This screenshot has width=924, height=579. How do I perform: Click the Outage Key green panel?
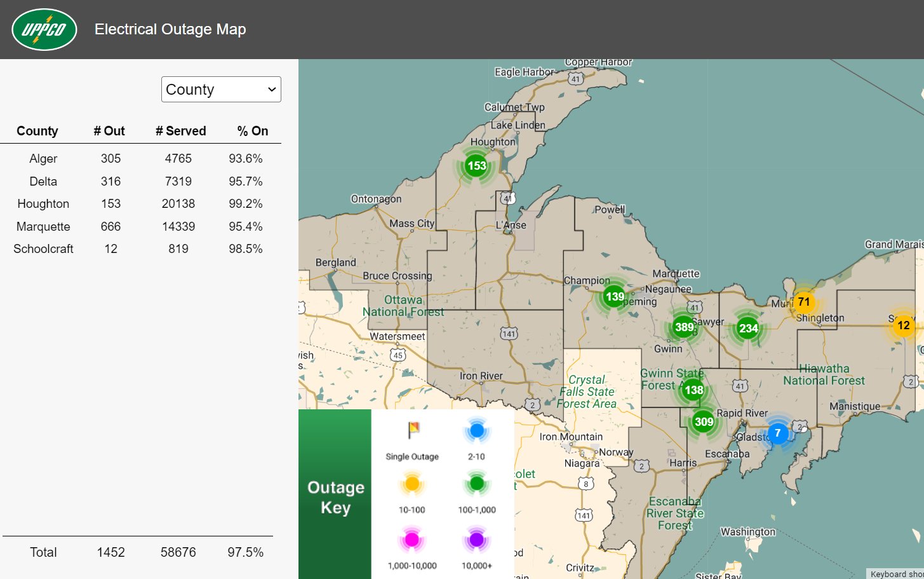pyautogui.click(x=335, y=494)
